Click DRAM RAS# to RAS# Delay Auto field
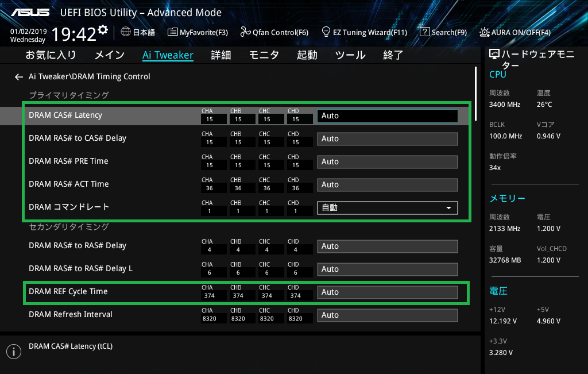 [388, 246]
